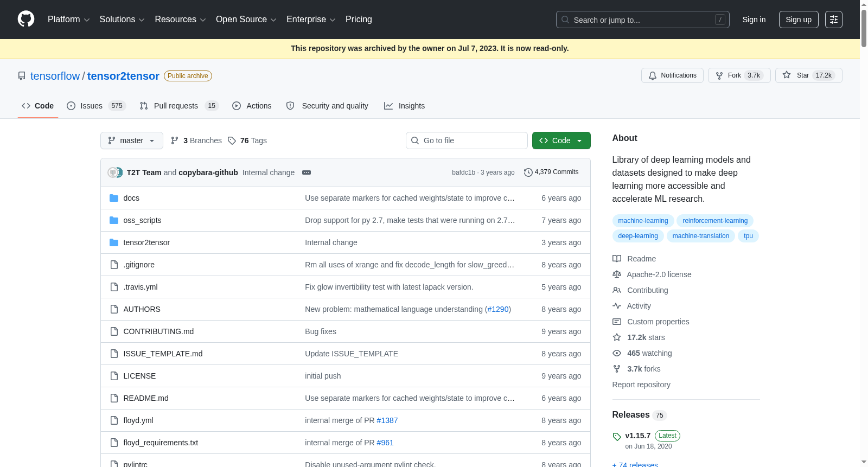Open the tensor2tensor folder
Screen dimensions: 868x467
point(146,242)
